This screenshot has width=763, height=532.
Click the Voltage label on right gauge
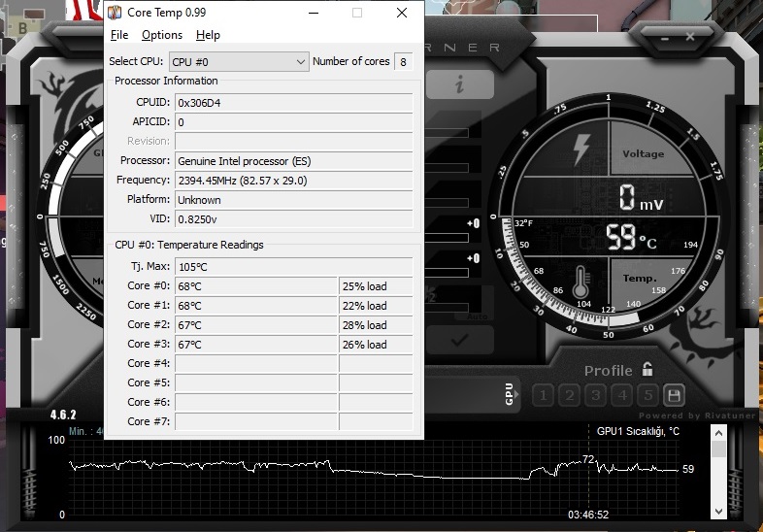(644, 153)
